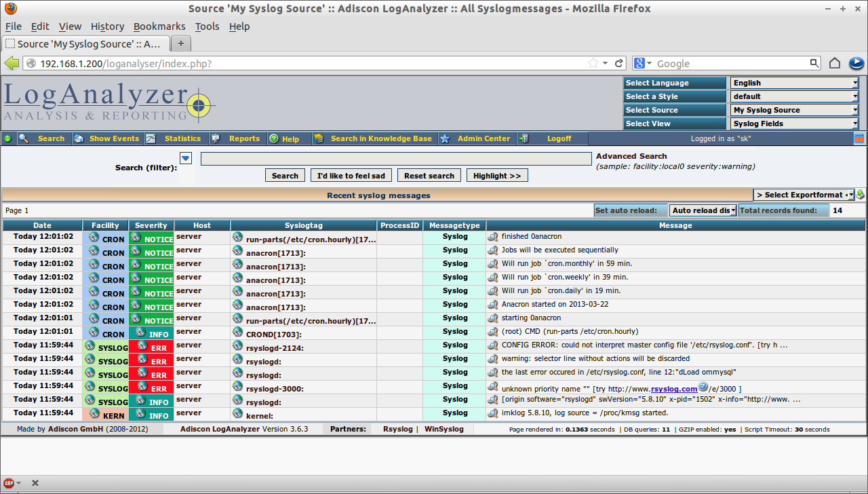This screenshot has width=868, height=494.
Task: Click message icon for 'imklog 5.8.10' row
Action: tap(493, 413)
